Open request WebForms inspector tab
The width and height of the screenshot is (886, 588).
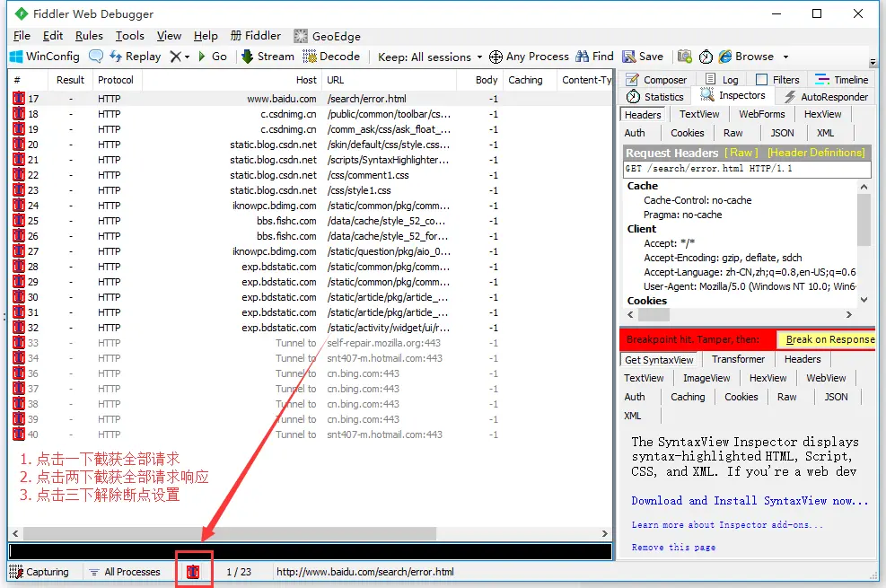pyautogui.click(x=762, y=114)
